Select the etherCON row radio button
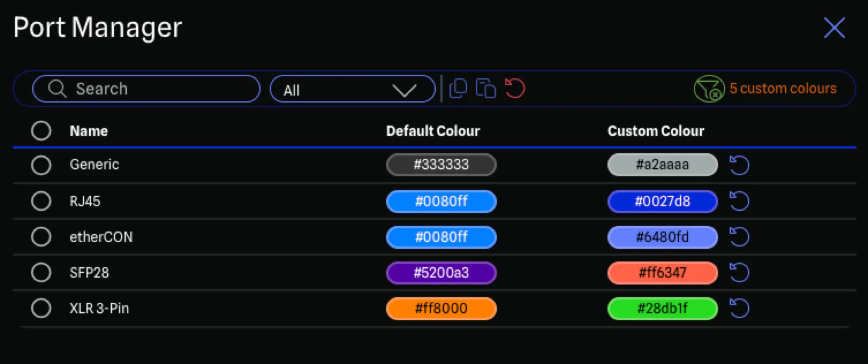This screenshot has width=868, height=364. click(x=41, y=237)
